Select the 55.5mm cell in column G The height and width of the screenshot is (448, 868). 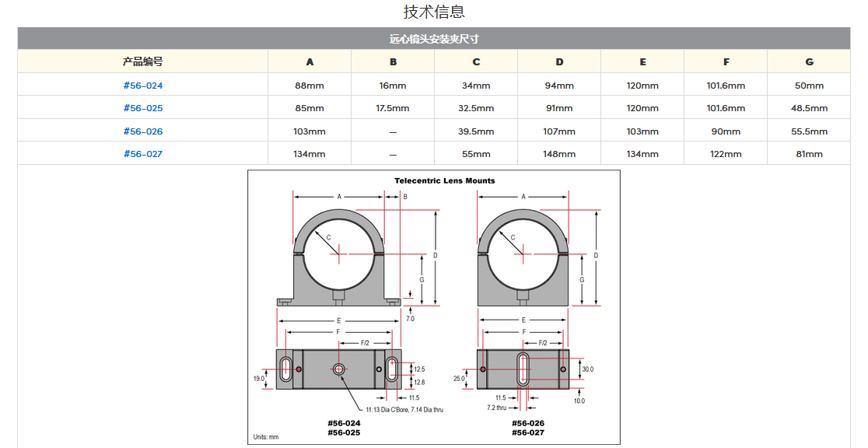click(x=809, y=131)
